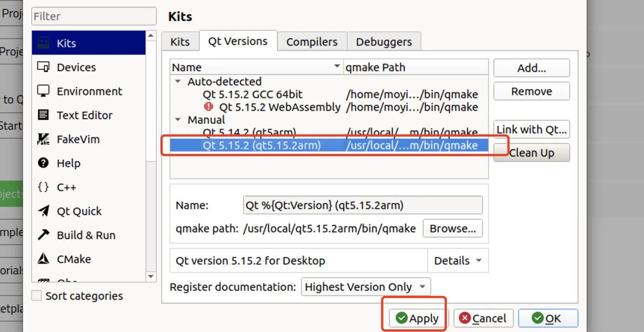This screenshot has width=644, height=332.
Task: Switch to the Debuggers tab
Action: tap(384, 42)
